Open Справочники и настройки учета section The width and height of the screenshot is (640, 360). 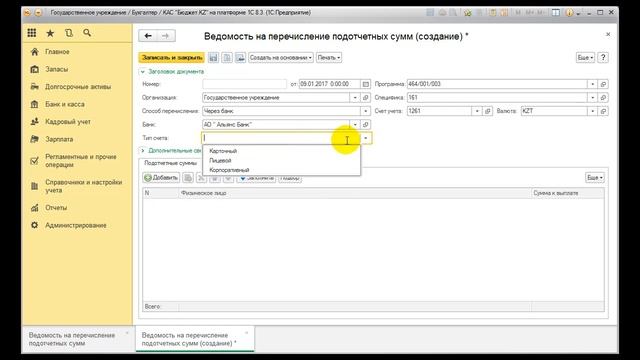tap(84, 186)
